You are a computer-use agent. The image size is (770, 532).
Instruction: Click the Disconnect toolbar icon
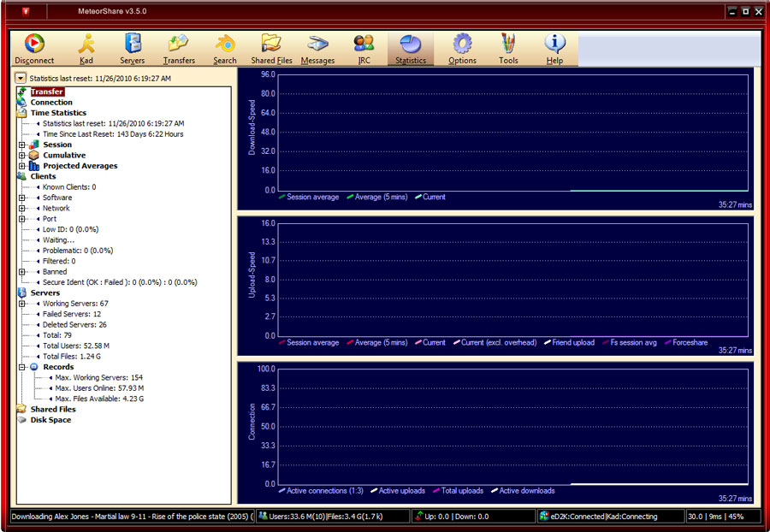pyautogui.click(x=34, y=48)
